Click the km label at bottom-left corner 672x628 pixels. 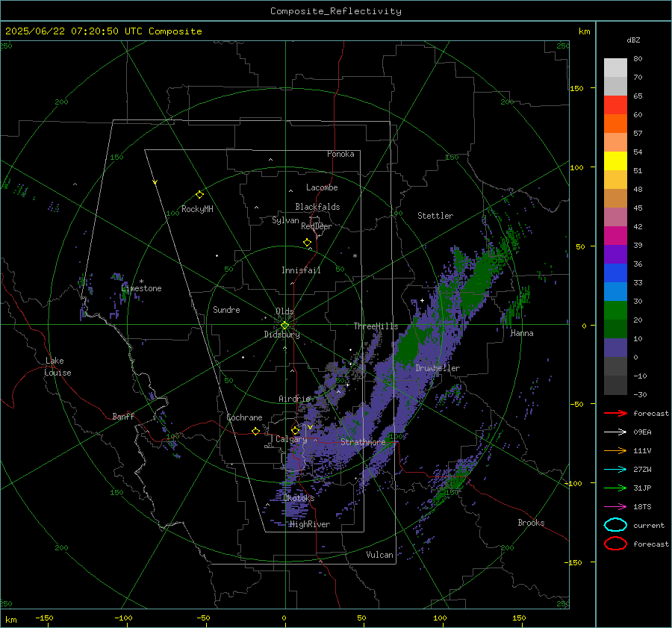point(11,620)
